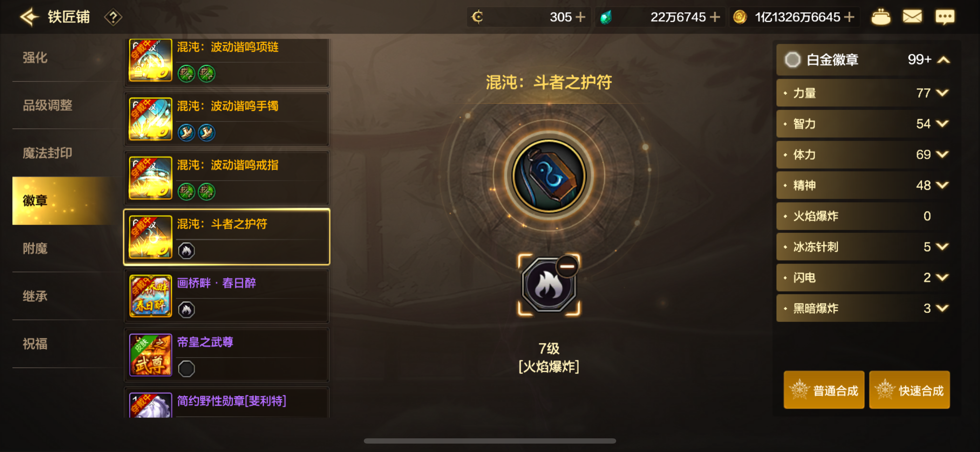Click the 斗者之护符 amulet center icon
Image resolution: width=980 pixels, height=452 pixels.
pyautogui.click(x=549, y=176)
